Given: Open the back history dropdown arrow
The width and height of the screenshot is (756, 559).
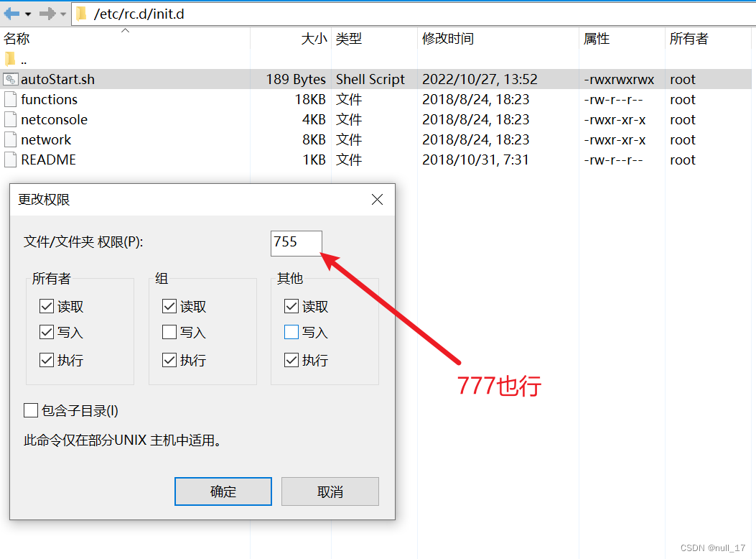Looking at the screenshot, I should [x=29, y=14].
